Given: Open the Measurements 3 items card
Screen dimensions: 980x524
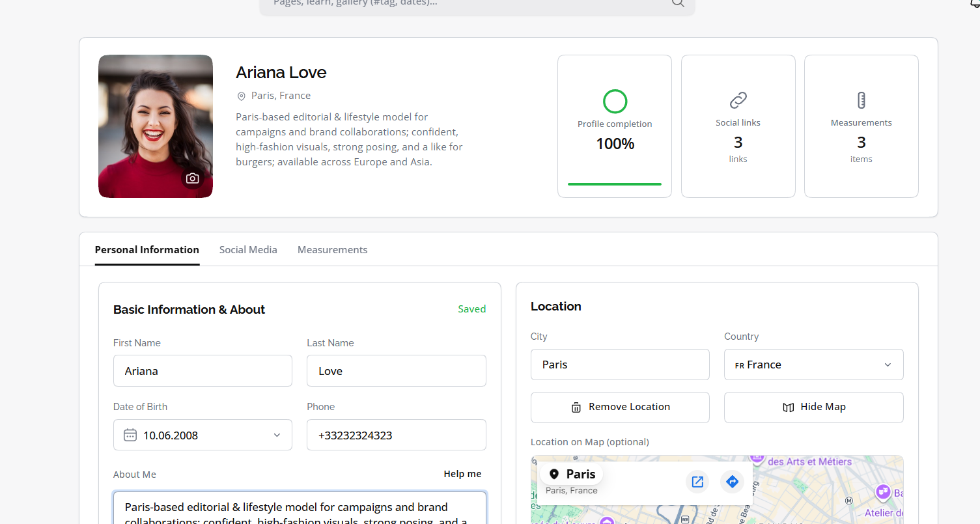Looking at the screenshot, I should tap(861, 126).
